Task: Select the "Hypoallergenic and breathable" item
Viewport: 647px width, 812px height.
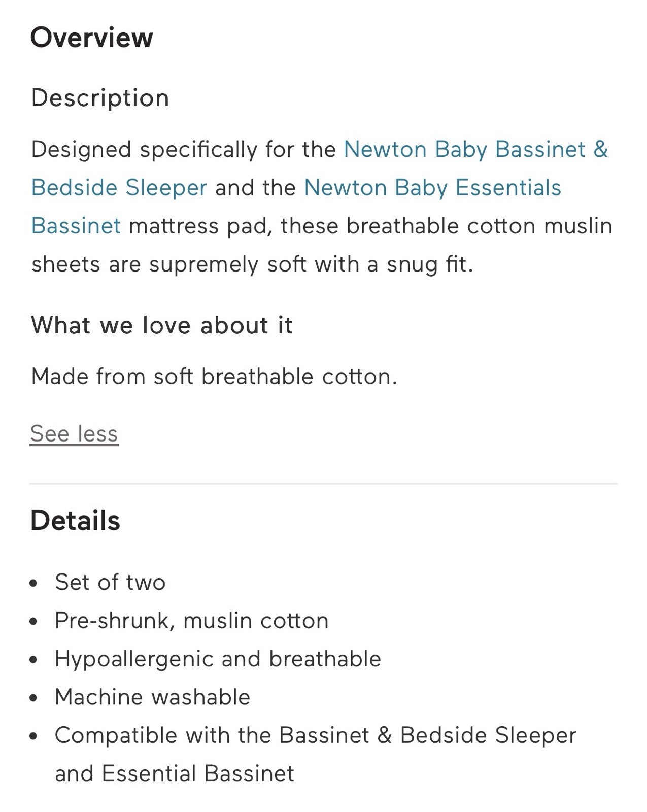Action: click(218, 659)
